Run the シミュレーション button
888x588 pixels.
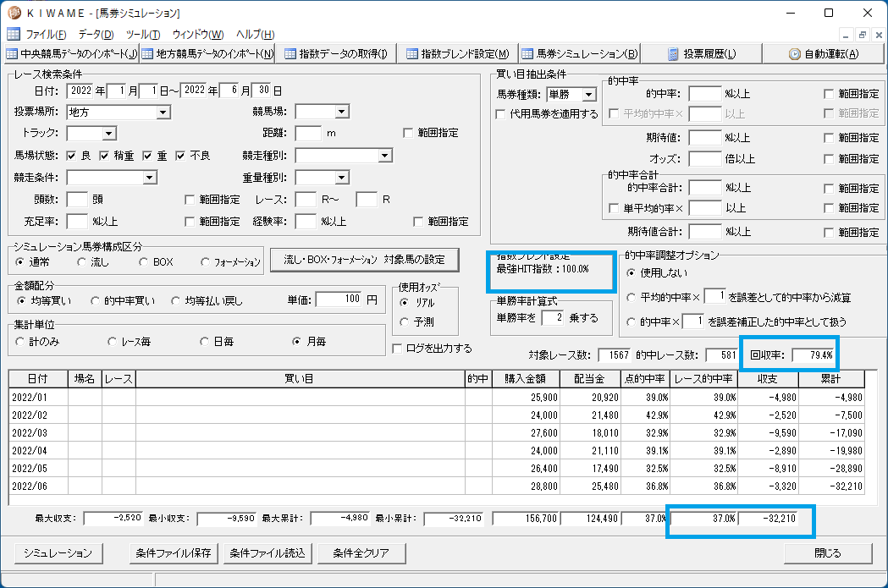[x=58, y=553]
